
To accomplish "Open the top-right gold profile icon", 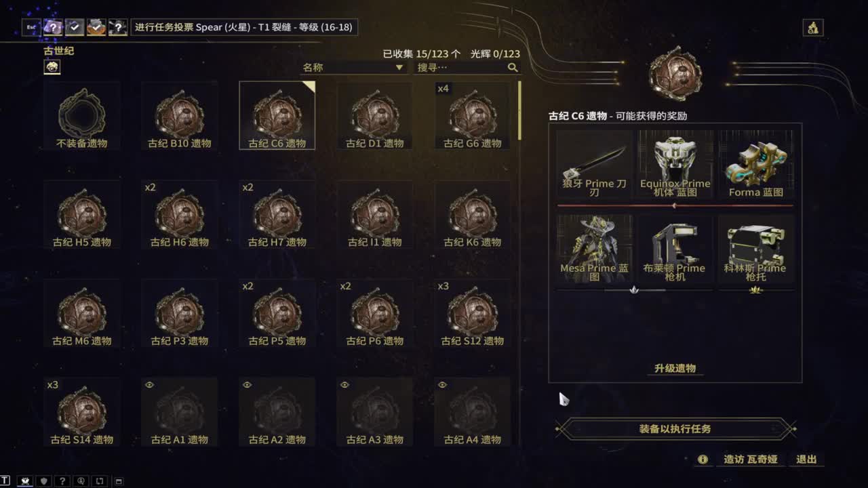I will coord(812,27).
